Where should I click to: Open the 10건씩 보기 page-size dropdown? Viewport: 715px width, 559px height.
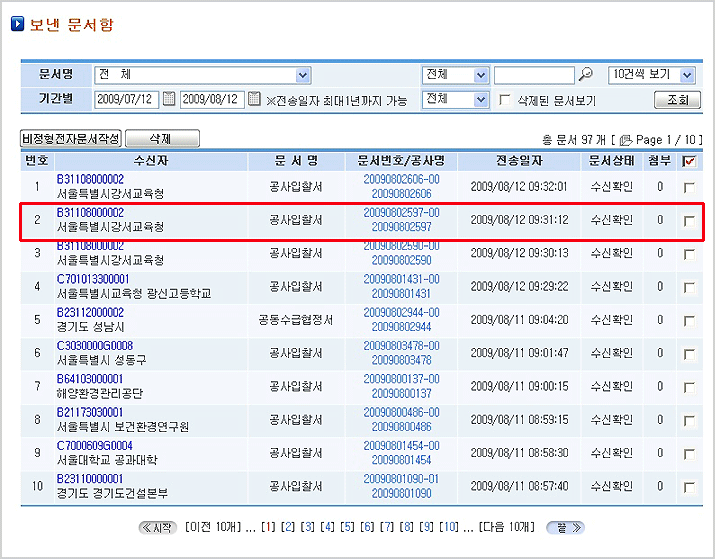(x=686, y=75)
